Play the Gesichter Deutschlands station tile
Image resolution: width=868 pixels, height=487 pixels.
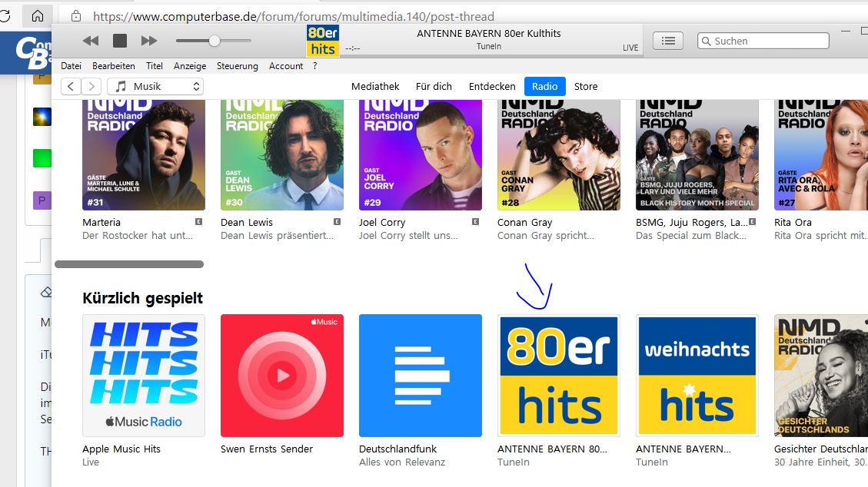click(x=821, y=376)
